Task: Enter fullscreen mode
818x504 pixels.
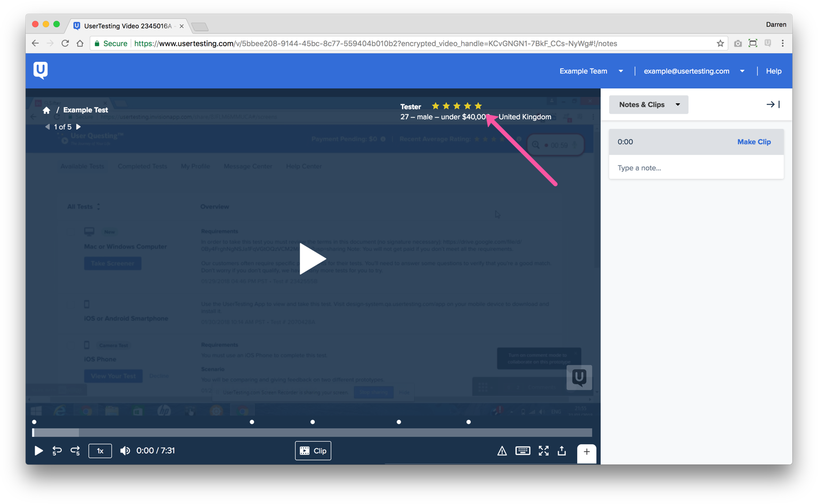Action: [x=544, y=451]
